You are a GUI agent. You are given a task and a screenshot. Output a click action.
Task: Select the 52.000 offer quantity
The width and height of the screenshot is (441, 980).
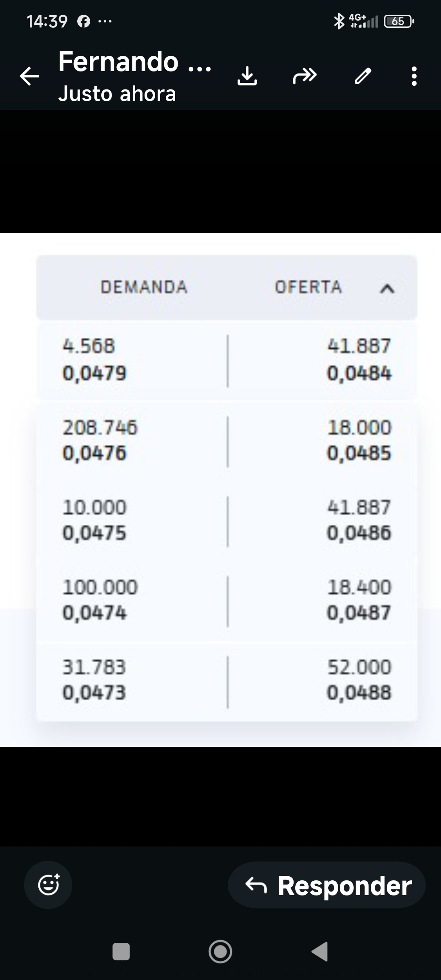point(359,667)
